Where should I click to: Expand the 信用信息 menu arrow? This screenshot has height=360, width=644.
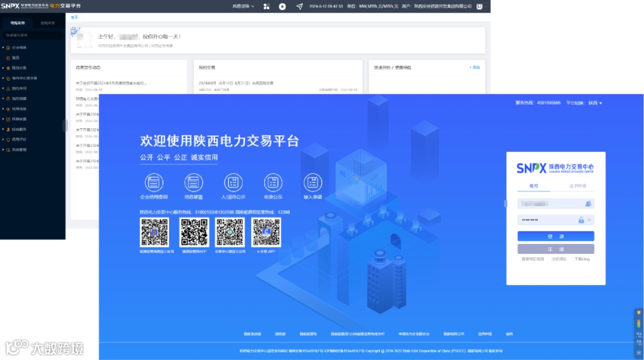[x=3, y=109]
